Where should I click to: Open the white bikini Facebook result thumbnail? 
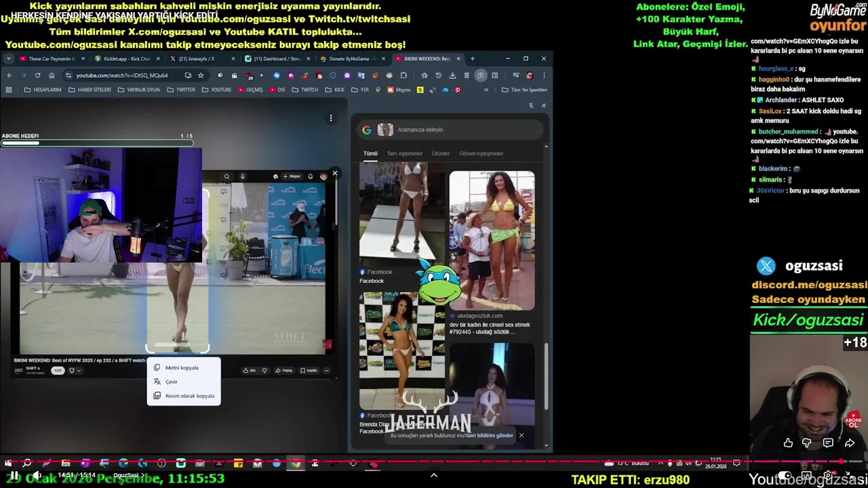pyautogui.click(x=402, y=214)
